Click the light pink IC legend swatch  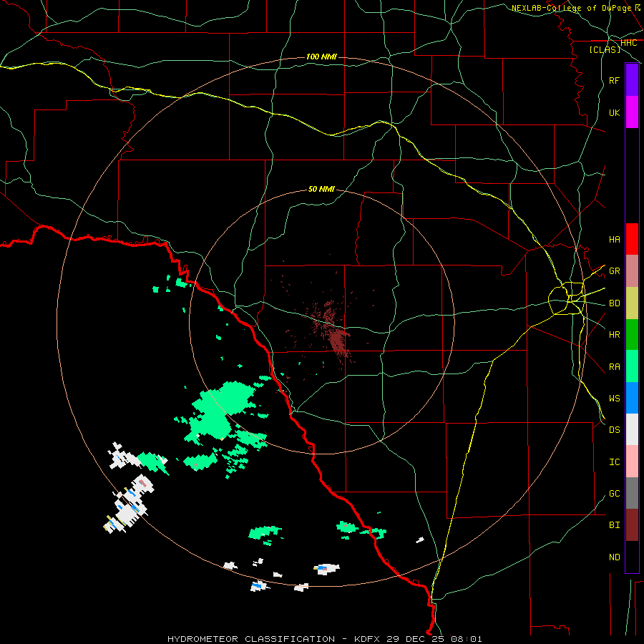(632, 462)
